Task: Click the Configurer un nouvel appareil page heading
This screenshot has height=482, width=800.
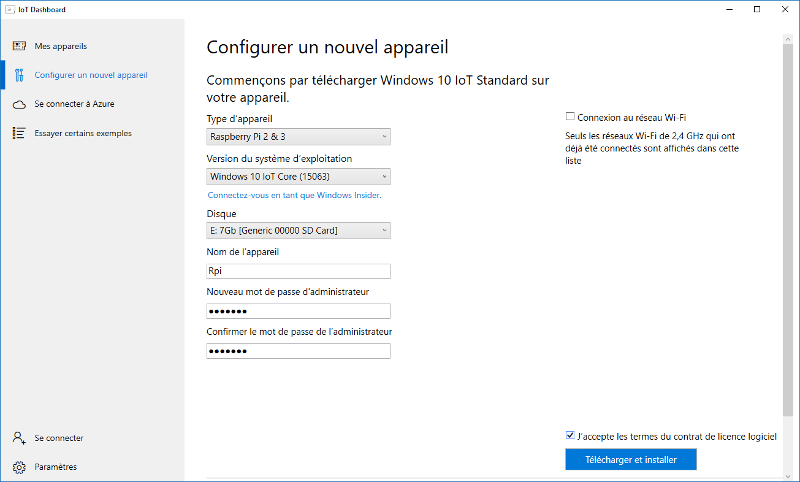Action: [327, 47]
